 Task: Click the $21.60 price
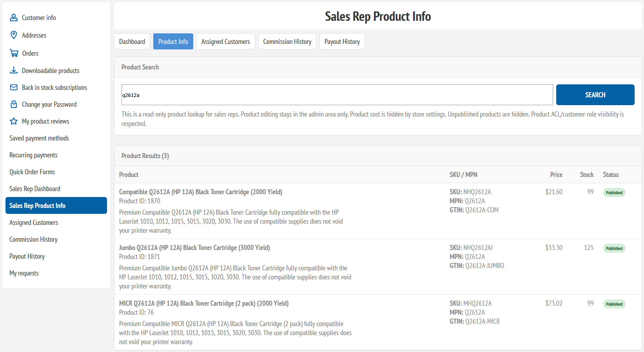554,192
